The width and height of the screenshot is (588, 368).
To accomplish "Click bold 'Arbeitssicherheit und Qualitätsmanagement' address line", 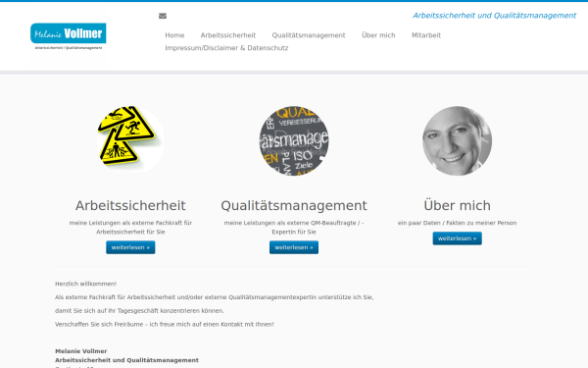I will pos(126,360).
